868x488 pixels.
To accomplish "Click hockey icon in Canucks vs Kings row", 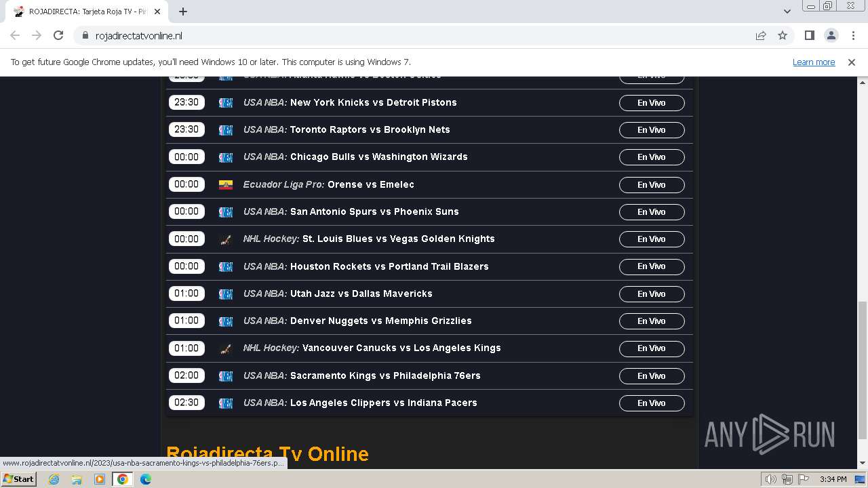I will [226, 348].
